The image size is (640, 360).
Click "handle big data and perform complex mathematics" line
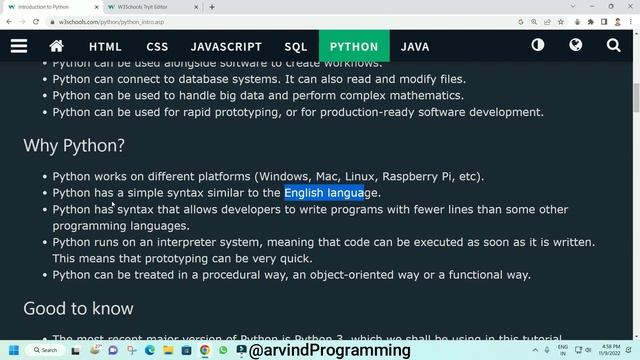(258, 96)
